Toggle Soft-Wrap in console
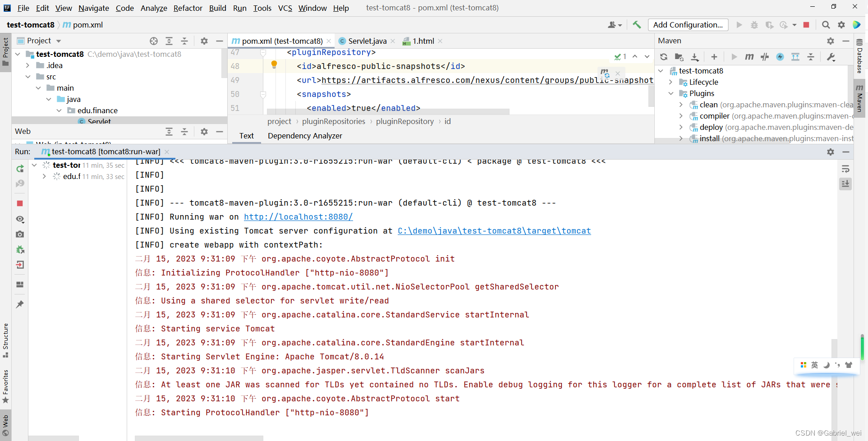This screenshot has height=441, width=868. (845, 169)
